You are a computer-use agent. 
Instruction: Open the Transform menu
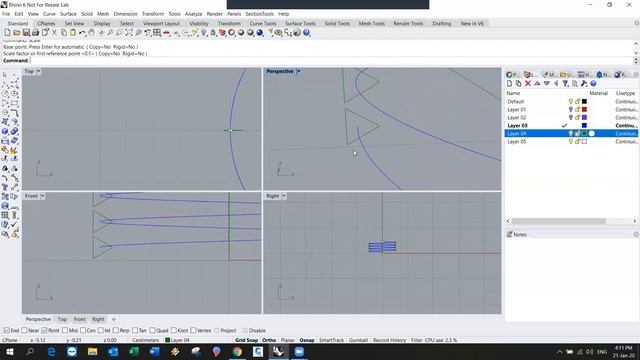click(x=153, y=14)
